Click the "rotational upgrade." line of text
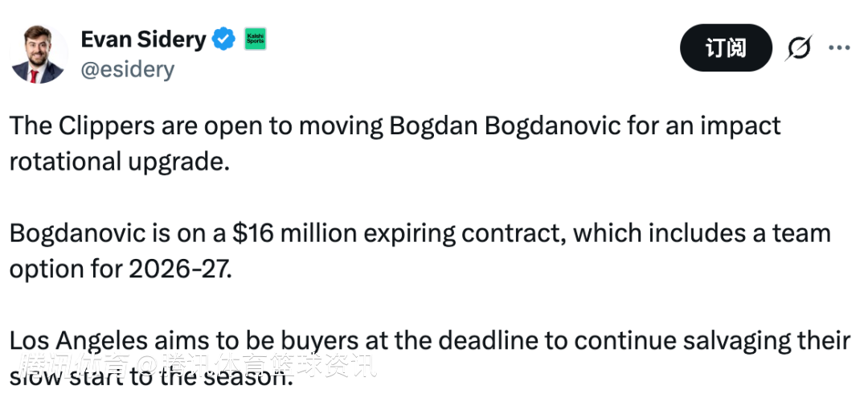Image resolution: width=868 pixels, height=394 pixels. pyautogui.click(x=119, y=160)
